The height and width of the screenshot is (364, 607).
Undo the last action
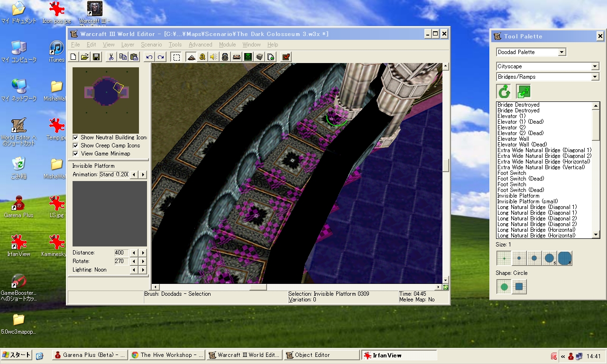click(x=149, y=57)
